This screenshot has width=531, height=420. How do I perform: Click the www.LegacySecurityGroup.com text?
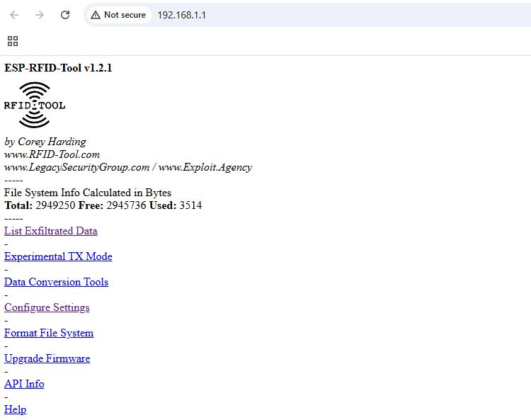tap(77, 167)
